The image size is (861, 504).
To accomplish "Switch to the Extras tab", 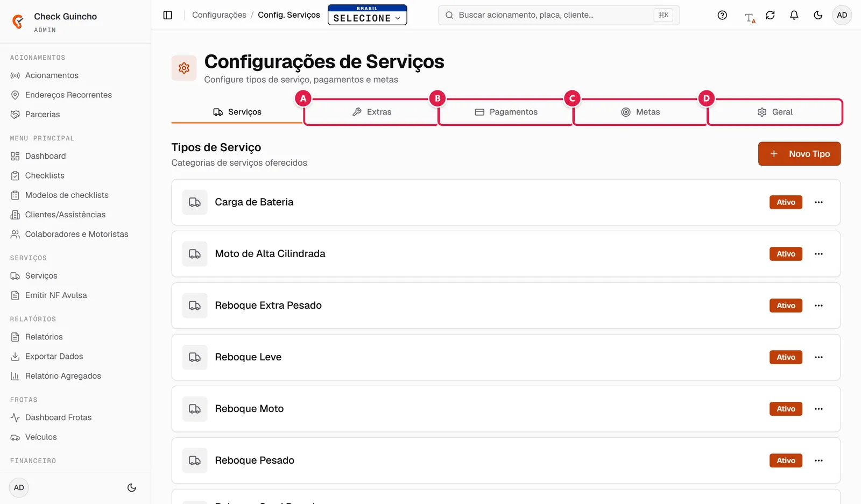I will coord(371,112).
